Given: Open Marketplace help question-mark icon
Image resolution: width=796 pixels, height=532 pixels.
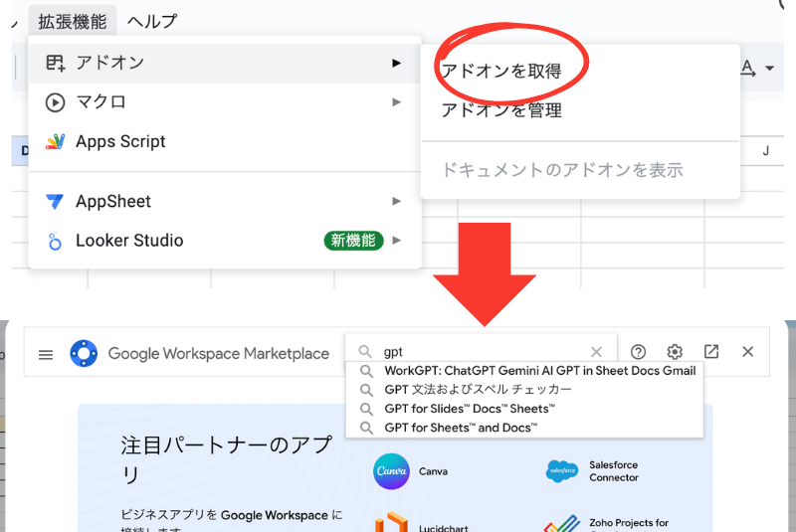Looking at the screenshot, I should (638, 351).
